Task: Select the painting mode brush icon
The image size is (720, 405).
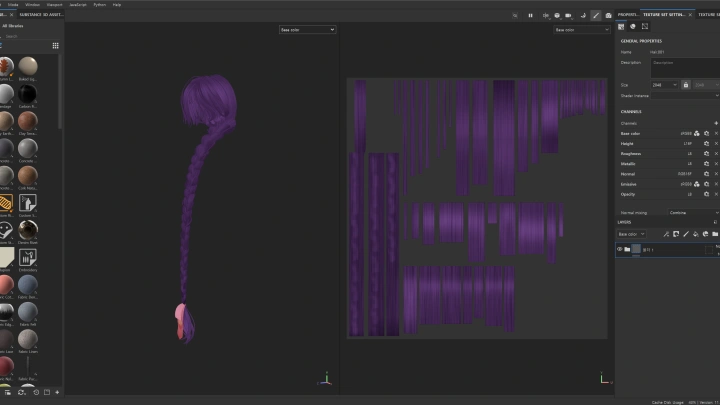Action: coord(596,16)
